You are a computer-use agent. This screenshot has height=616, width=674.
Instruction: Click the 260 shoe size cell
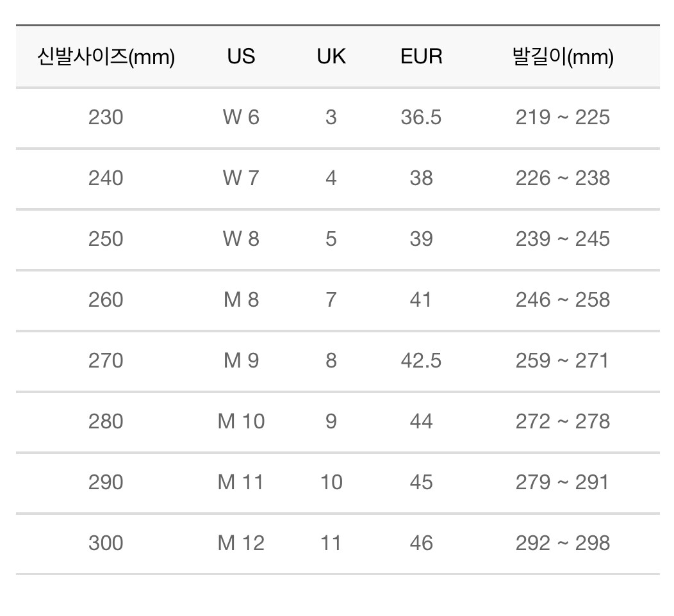point(106,300)
